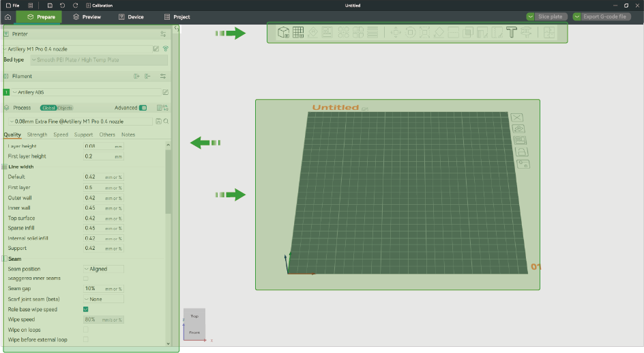The height and width of the screenshot is (353, 644).
Task: Click the printer Wi-Fi connection icon
Action: tap(166, 49)
